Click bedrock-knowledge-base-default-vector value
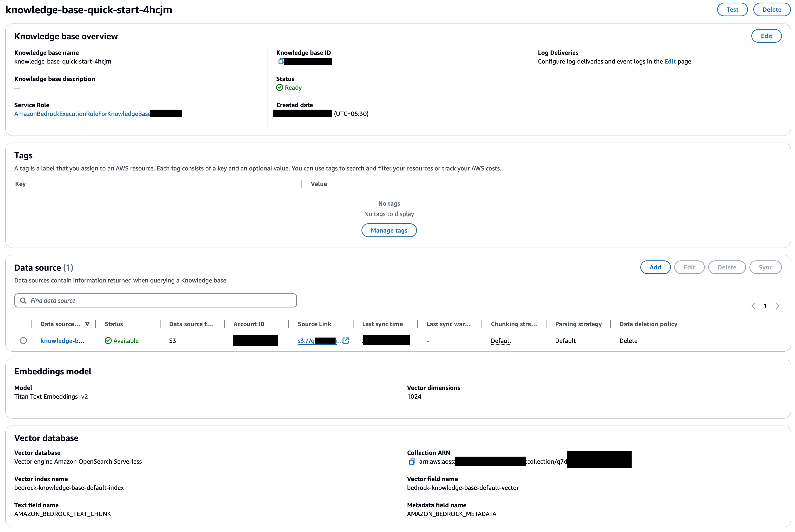The image size is (795, 532). (463, 488)
